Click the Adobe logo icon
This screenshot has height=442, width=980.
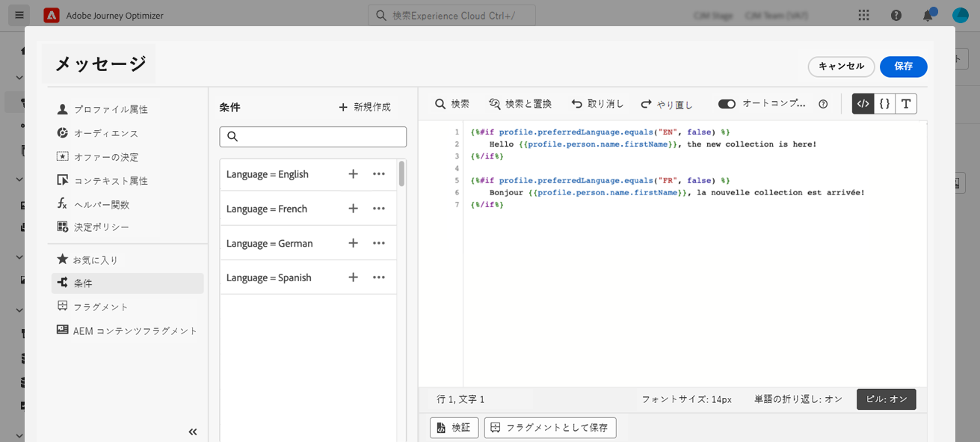click(52, 15)
